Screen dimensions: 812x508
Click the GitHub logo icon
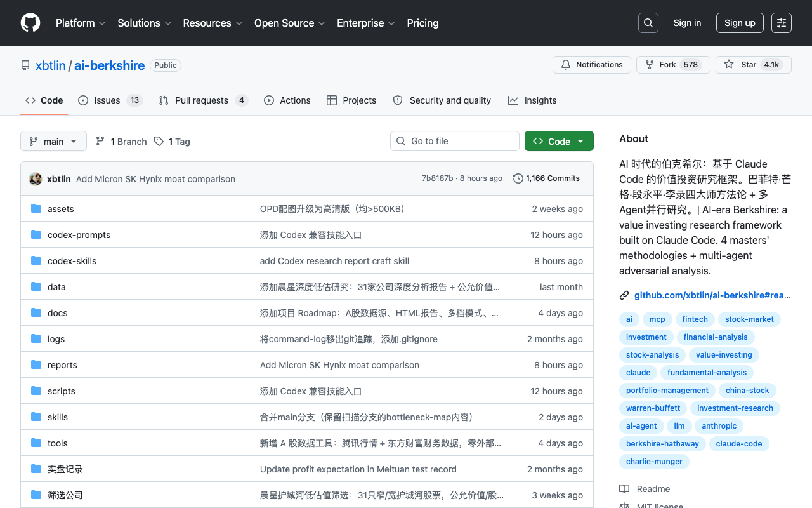pyautogui.click(x=30, y=23)
